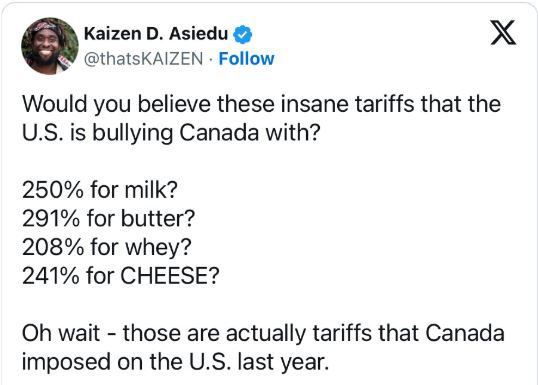
Task: Open the Kaizen D. Asiedu display name
Action: 156,34
